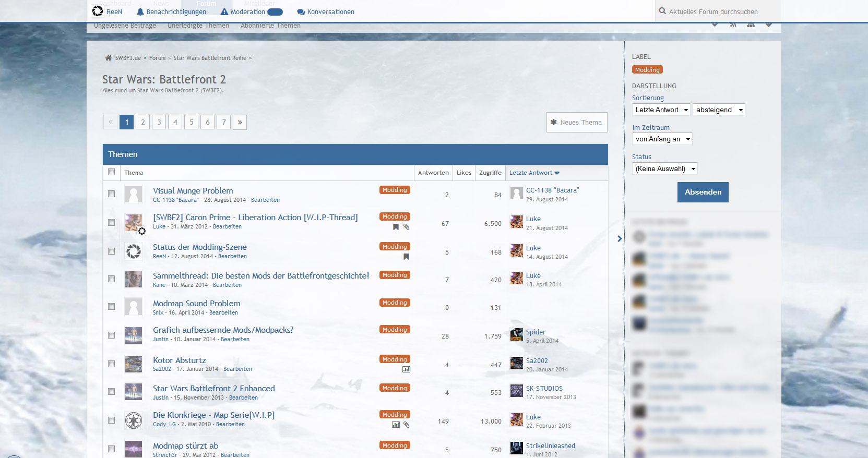Check the box for Star Wars Battlefront 2 Enhanced
The width and height of the screenshot is (868, 458).
coord(111,391)
